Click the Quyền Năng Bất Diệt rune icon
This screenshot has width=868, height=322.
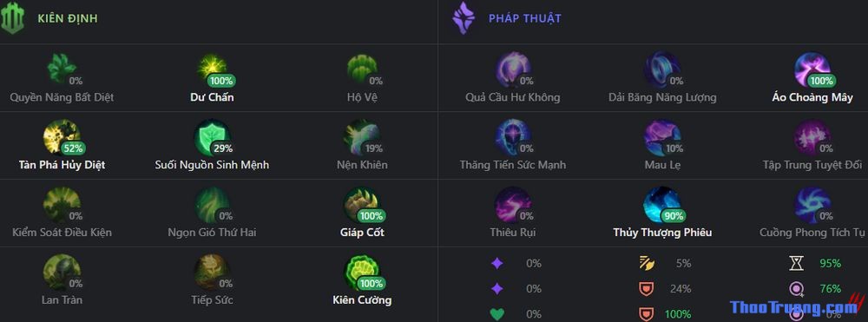(62, 69)
